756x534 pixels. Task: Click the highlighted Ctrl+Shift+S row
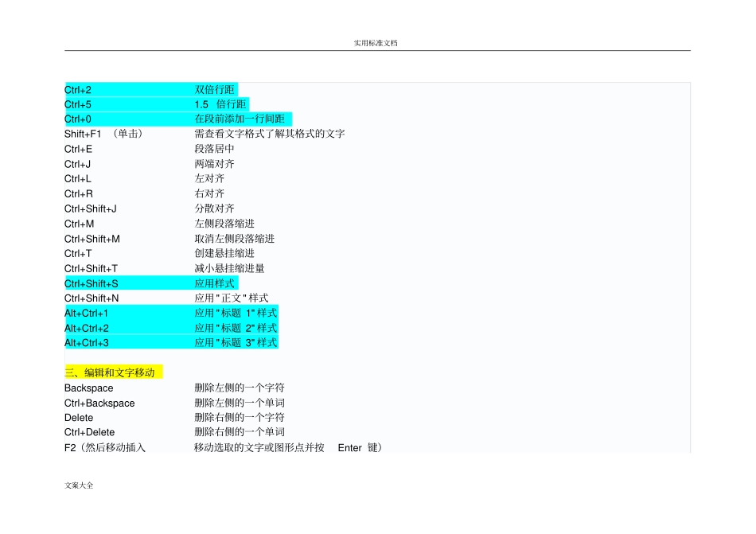pyautogui.click(x=151, y=283)
